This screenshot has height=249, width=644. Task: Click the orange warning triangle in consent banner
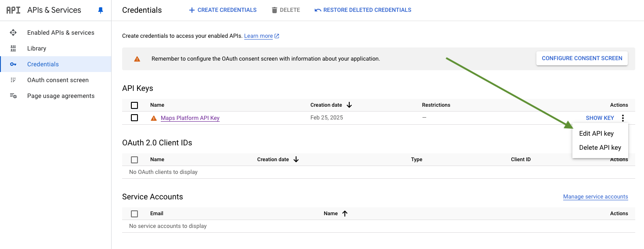point(137,58)
